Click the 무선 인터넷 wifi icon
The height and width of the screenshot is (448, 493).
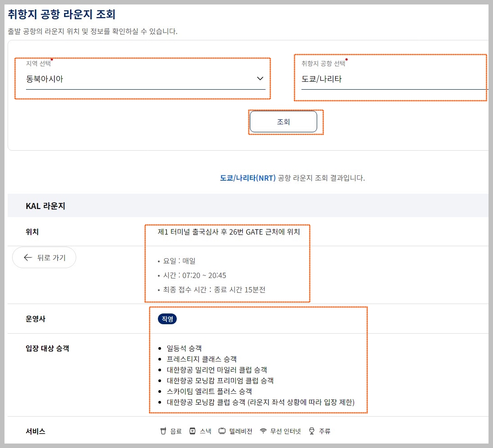263,431
